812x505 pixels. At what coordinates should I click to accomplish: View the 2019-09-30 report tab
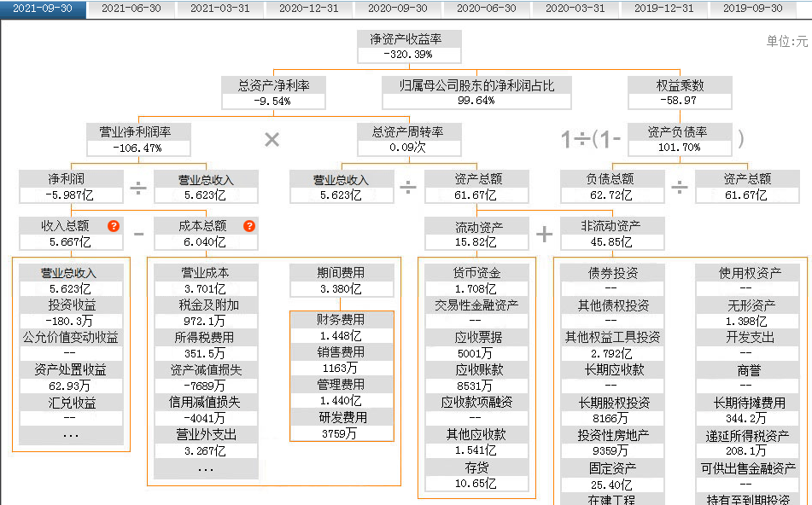coord(752,9)
